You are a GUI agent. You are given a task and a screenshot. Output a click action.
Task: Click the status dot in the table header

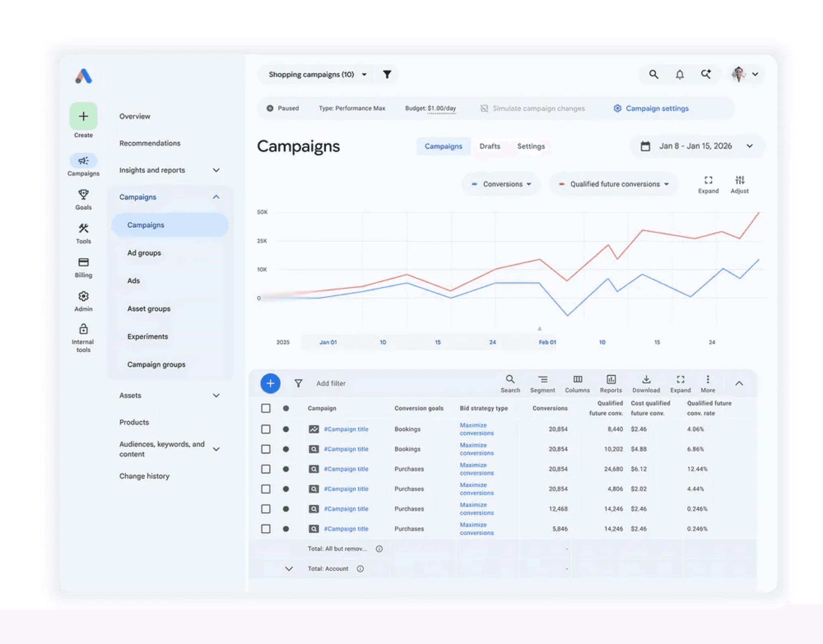pos(286,408)
